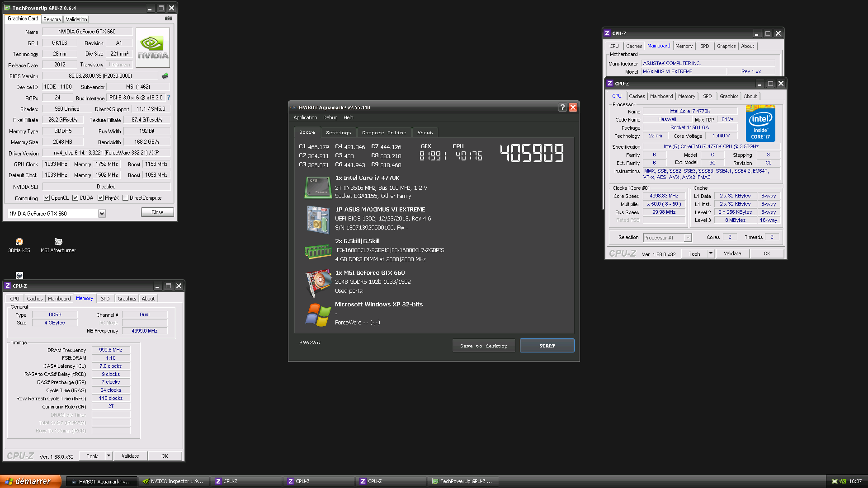Open Tools dropdown arrow in CPU-Z CPU window
The width and height of the screenshot is (868, 488).
coord(711,253)
